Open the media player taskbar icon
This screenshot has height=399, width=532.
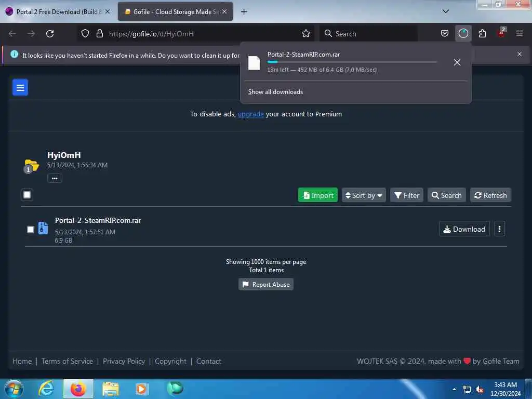click(x=141, y=389)
